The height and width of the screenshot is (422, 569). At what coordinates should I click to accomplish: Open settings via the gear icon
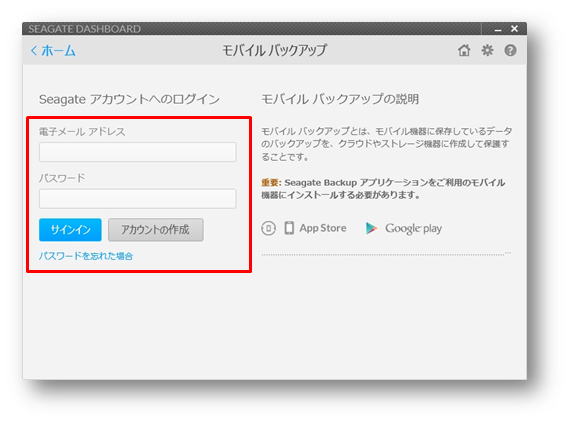pos(487,50)
